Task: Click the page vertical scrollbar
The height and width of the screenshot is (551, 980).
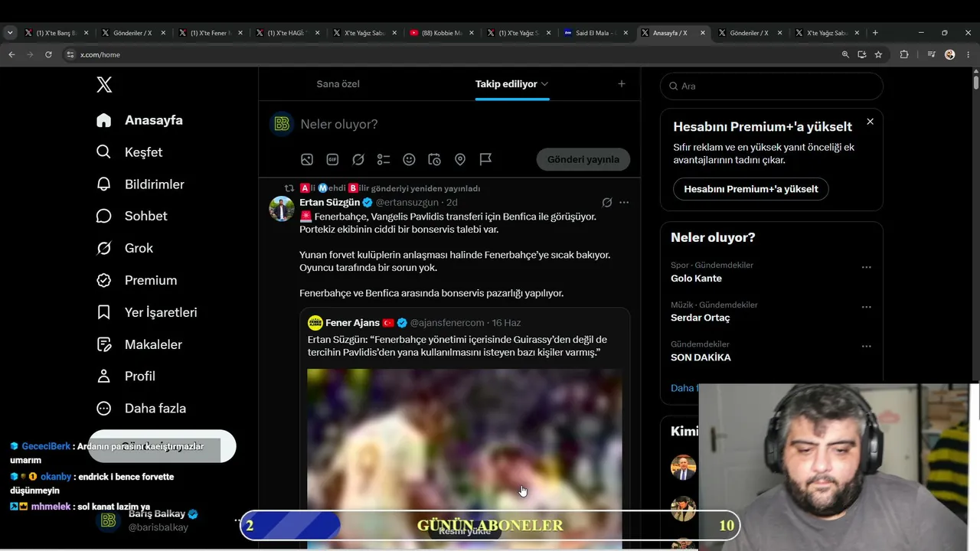Action: click(975, 82)
